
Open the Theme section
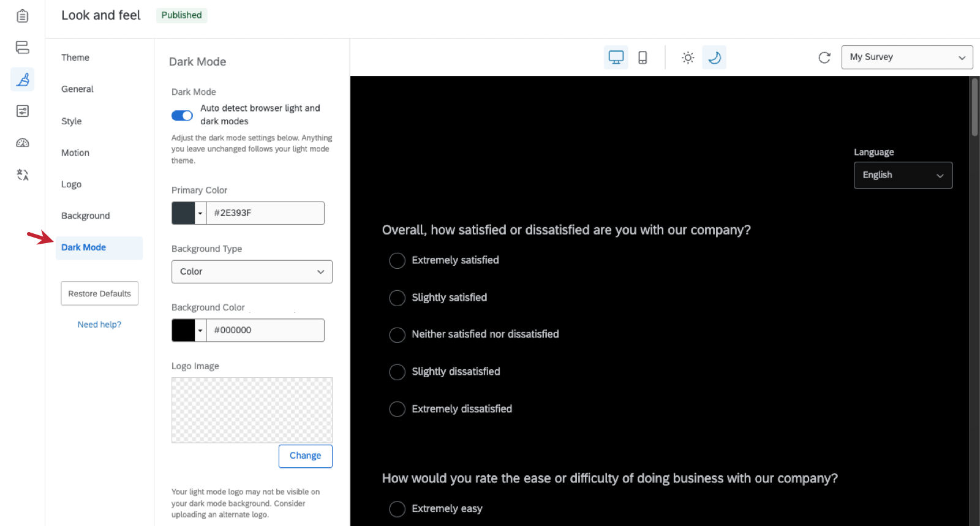pos(75,58)
